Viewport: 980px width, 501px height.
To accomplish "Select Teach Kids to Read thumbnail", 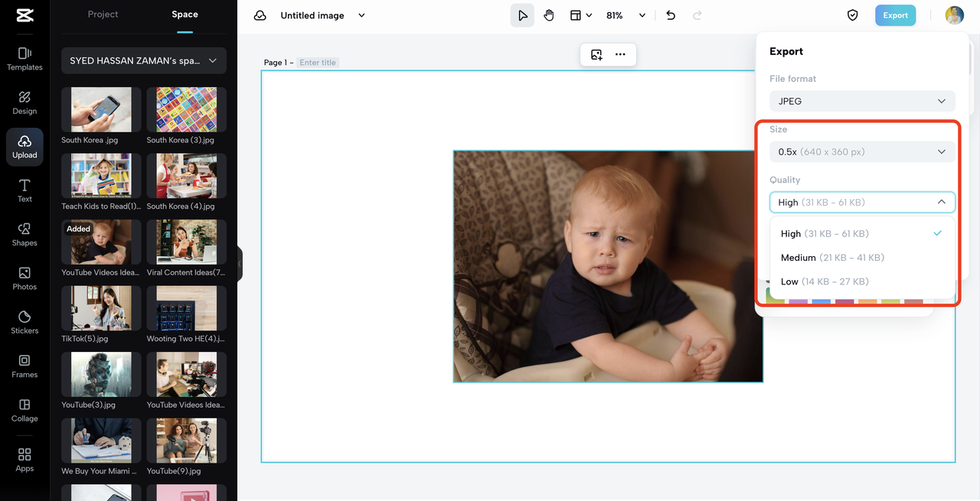I will [x=101, y=175].
